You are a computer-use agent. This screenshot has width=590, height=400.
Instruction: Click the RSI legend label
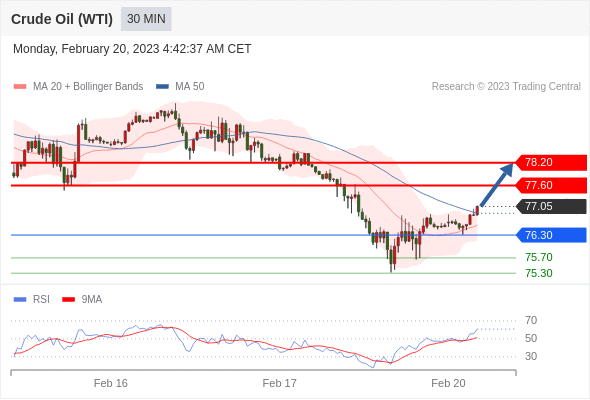[x=41, y=300]
